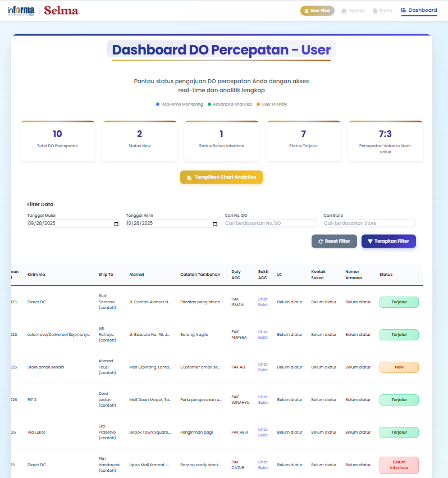Click the Selma logo

tap(62, 11)
